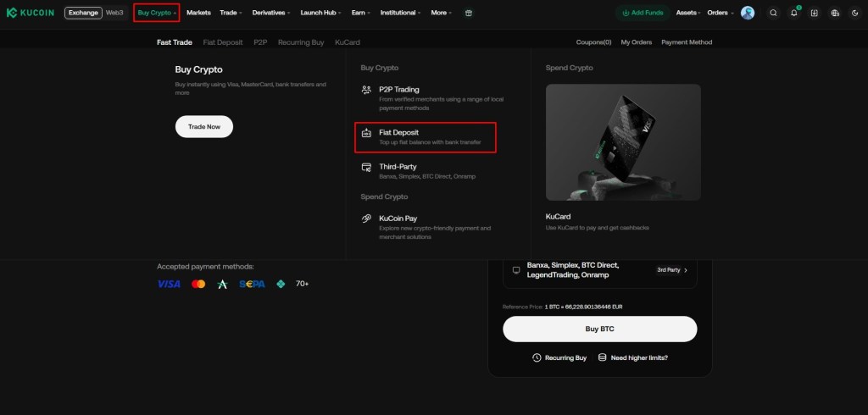Select the Recurring Buy tab
The image size is (868, 415).
pos(301,42)
